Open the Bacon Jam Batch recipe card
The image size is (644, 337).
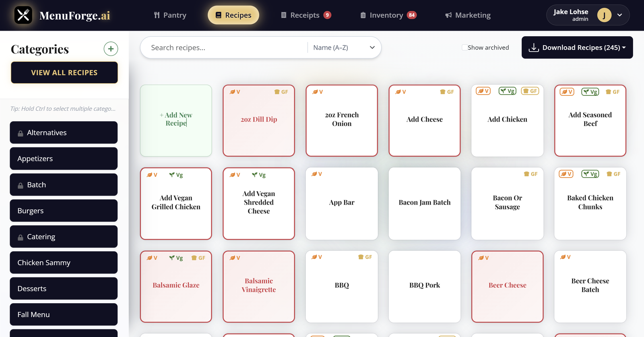pos(425,204)
